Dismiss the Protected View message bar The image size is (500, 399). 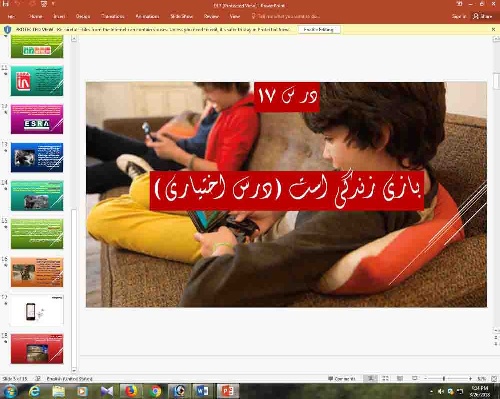tap(493, 29)
